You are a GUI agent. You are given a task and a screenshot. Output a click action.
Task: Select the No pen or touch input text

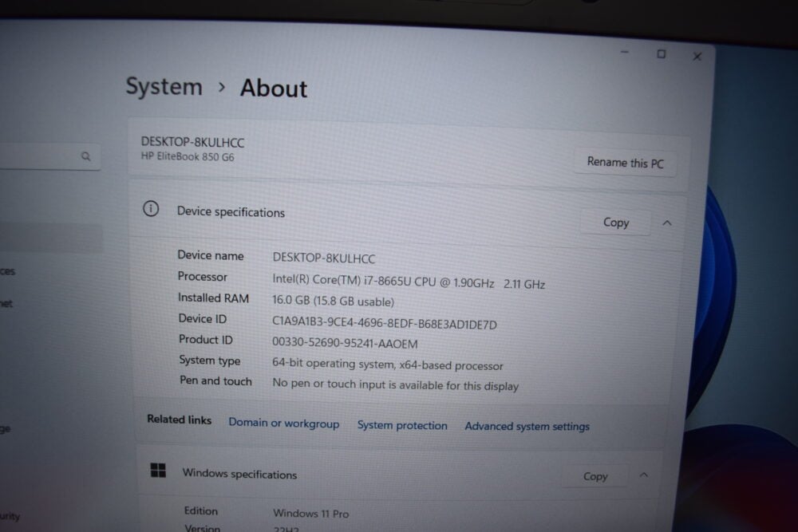[x=396, y=384]
